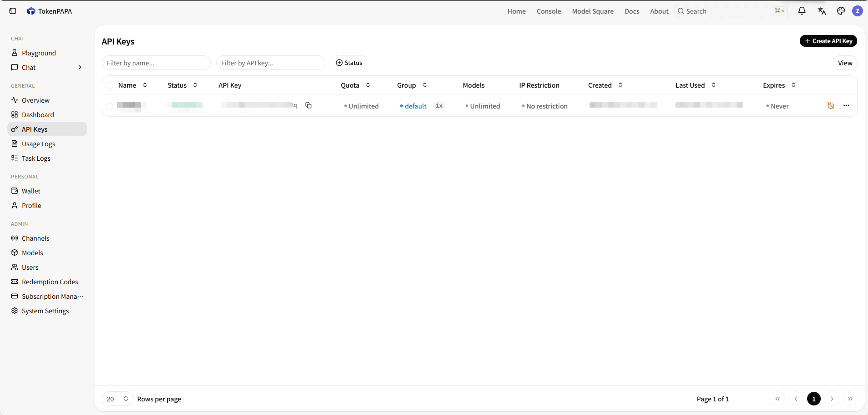Focus the Filter by API key field
Image resolution: width=868 pixels, height=415 pixels.
[271, 63]
